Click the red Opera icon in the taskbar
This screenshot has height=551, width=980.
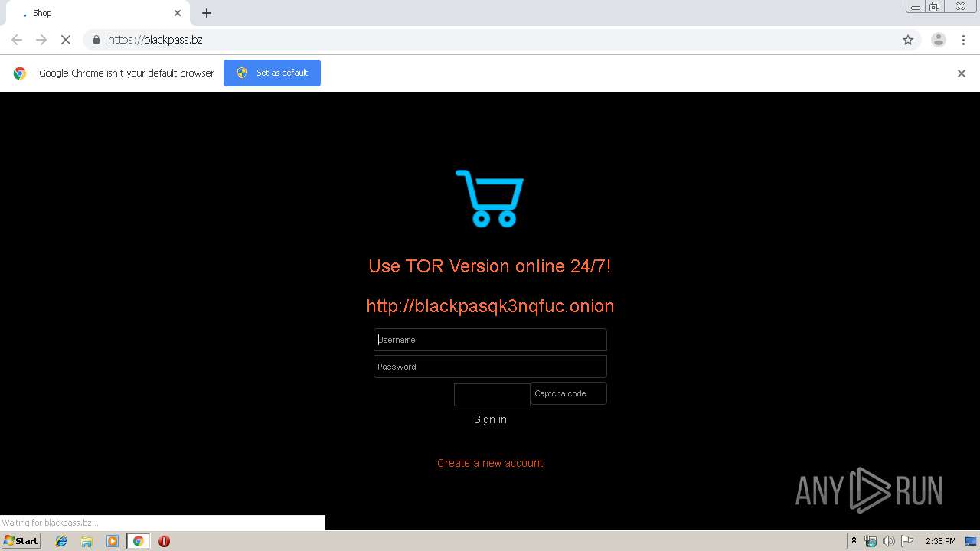(164, 541)
